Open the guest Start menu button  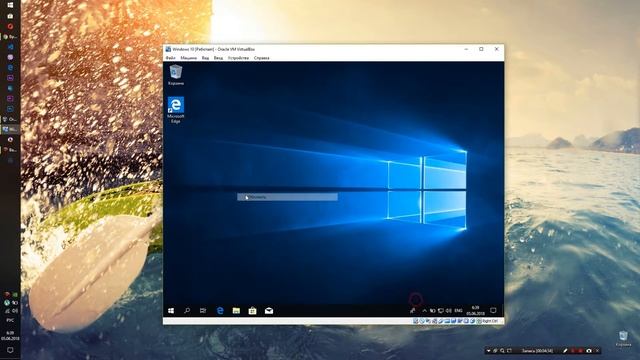171,311
